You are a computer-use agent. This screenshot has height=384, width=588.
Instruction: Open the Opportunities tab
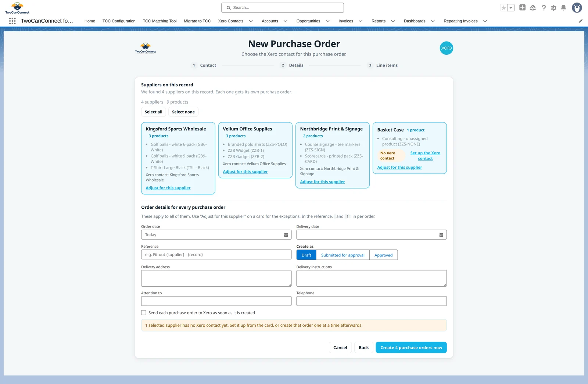[x=308, y=21]
